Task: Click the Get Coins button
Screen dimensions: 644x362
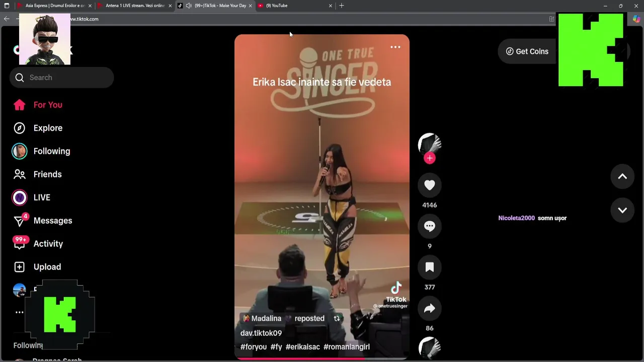Action: 527,51
